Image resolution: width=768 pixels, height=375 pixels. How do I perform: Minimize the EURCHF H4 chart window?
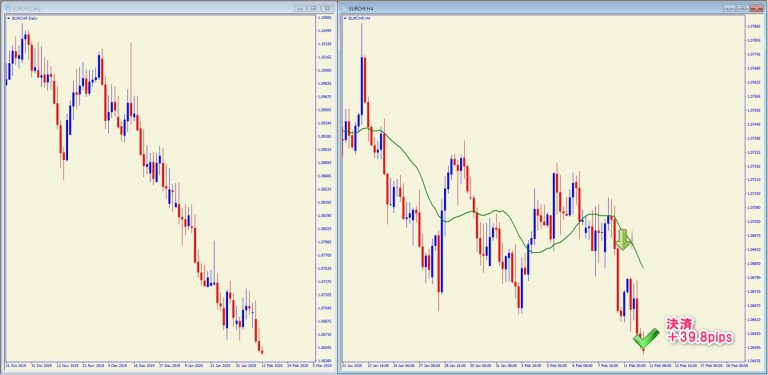tap(730, 8)
